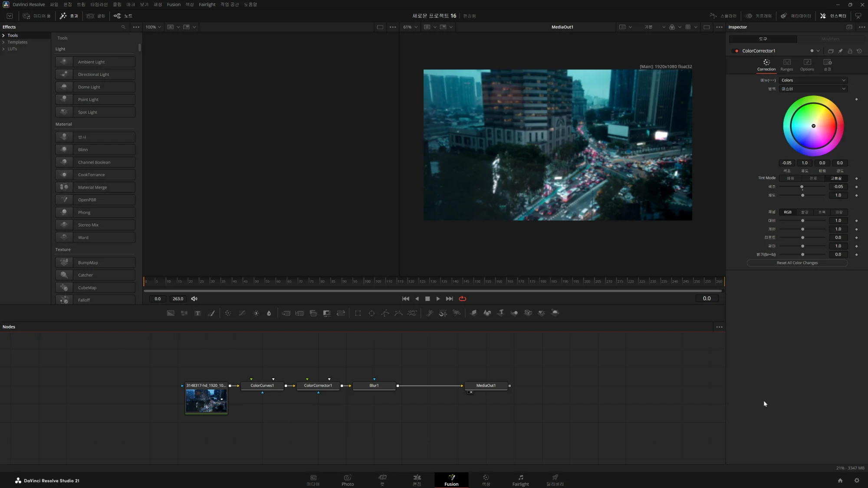
Task: Open the Fairlight menu in the menu bar
Action: click(x=207, y=4)
